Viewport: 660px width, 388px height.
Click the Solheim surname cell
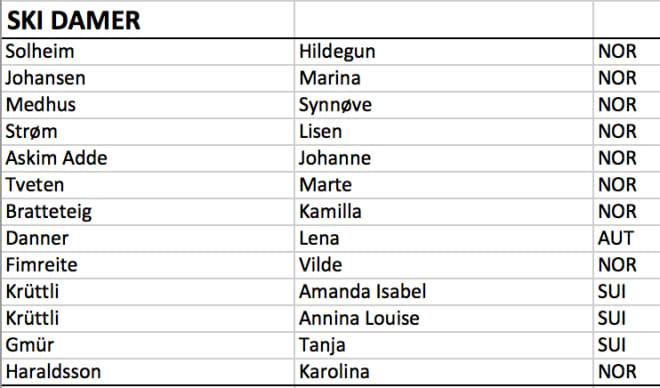pyautogui.click(x=148, y=51)
